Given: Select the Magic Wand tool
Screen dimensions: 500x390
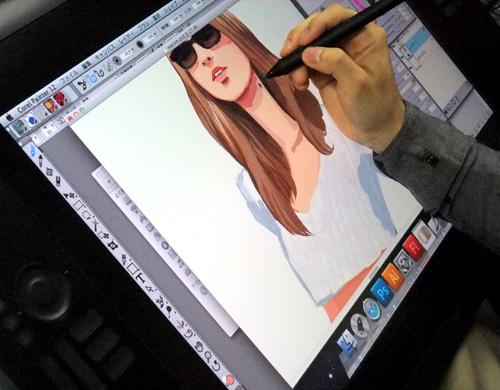Looking at the screenshot, I should click(94, 224).
